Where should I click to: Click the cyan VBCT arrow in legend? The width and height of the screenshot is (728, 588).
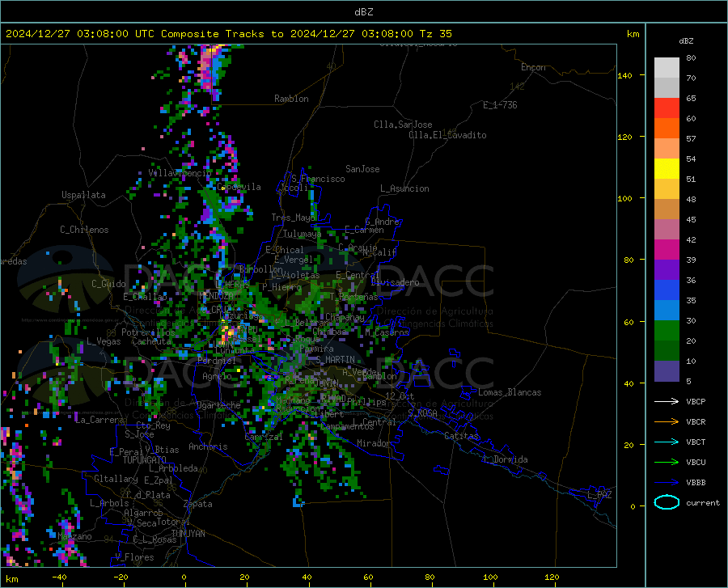pos(667,442)
